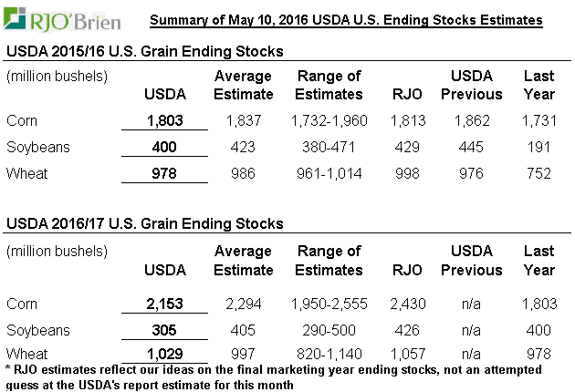Click the Summary of May 10, 2016 title
Viewport: 575px width, 392px height.
pos(346,19)
